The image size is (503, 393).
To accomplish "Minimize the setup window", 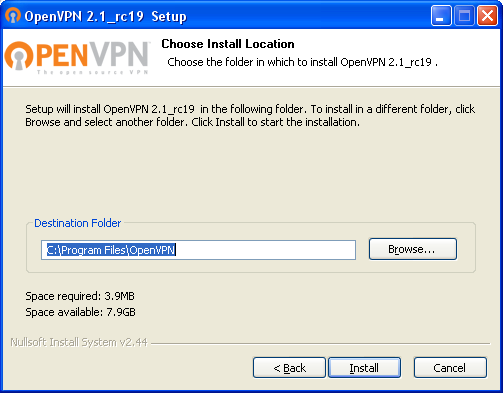I will pos(441,15).
